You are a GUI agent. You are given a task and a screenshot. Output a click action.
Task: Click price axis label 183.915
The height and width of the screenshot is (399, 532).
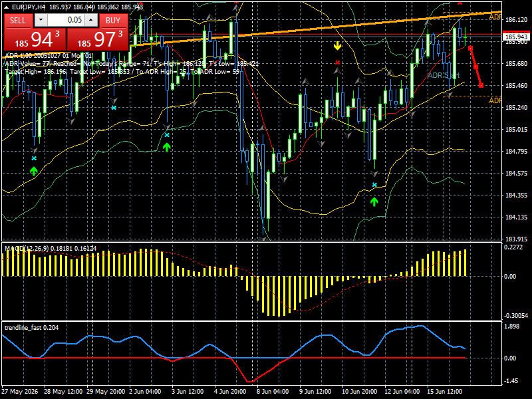pos(517,239)
